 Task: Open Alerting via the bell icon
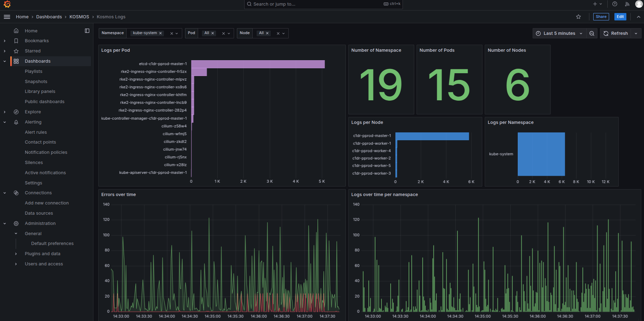click(16, 122)
